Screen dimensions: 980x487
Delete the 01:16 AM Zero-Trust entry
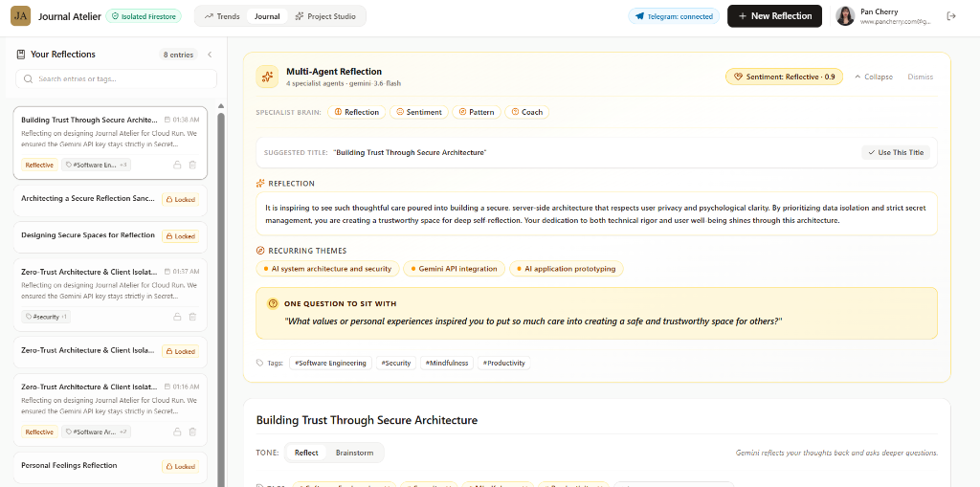coord(192,432)
